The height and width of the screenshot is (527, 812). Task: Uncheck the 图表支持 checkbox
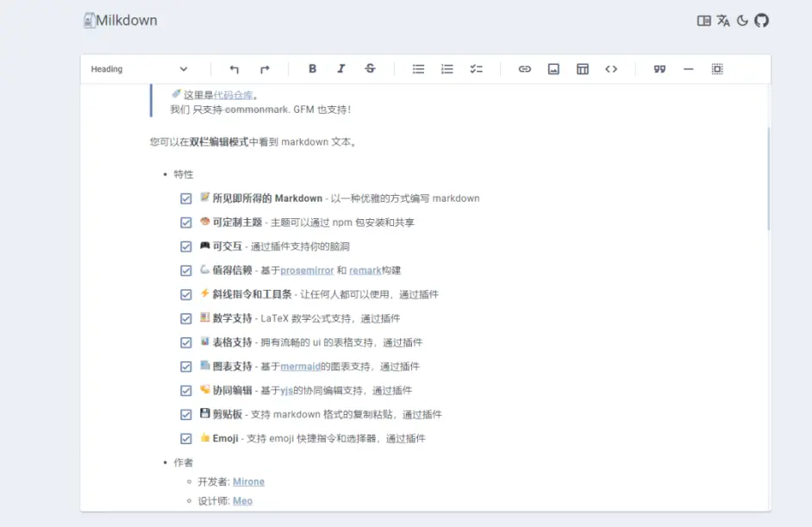pos(186,367)
